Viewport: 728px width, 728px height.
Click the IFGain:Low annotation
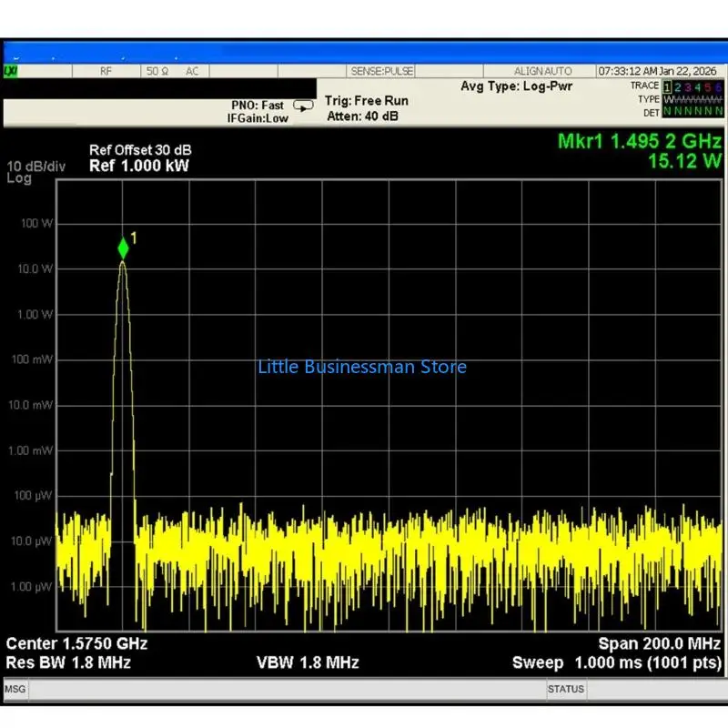pos(258,118)
